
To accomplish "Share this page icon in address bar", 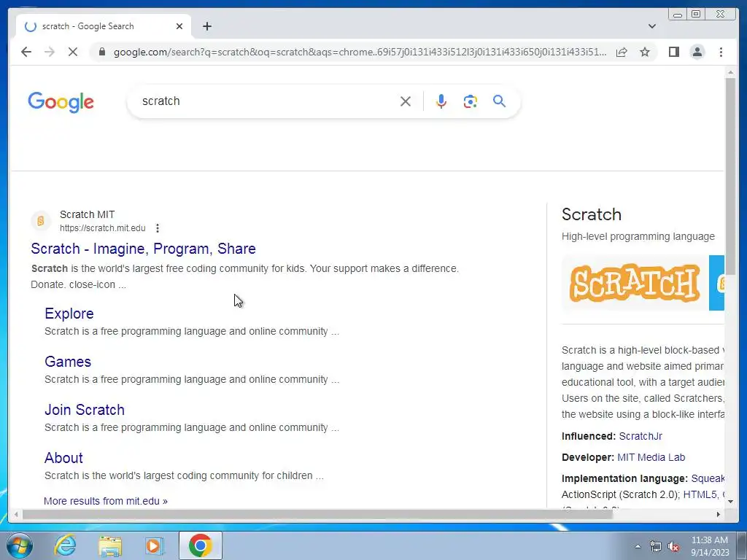I will (x=622, y=52).
